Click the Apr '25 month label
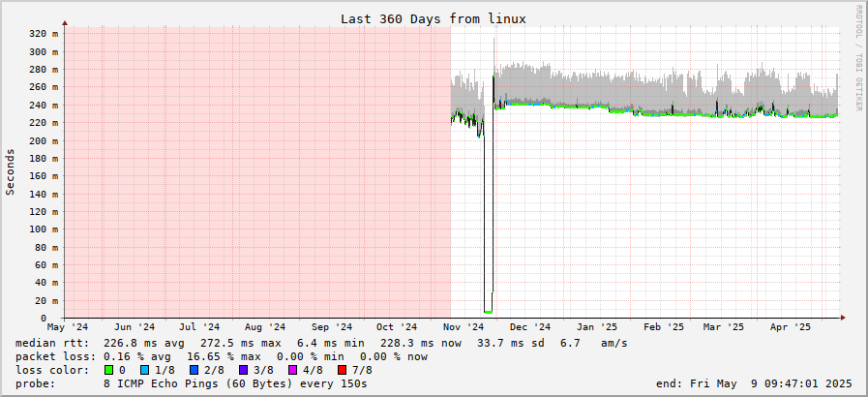 791,327
